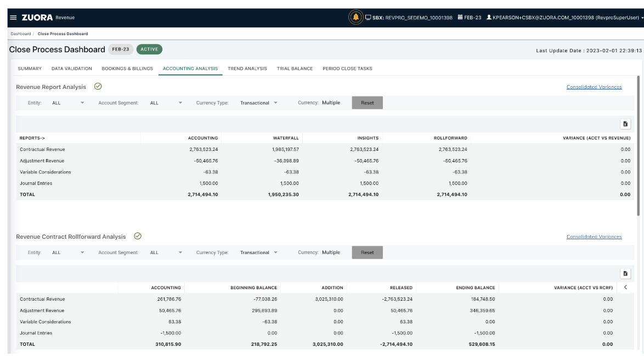Open the user account dropdown top right

click(641, 17)
